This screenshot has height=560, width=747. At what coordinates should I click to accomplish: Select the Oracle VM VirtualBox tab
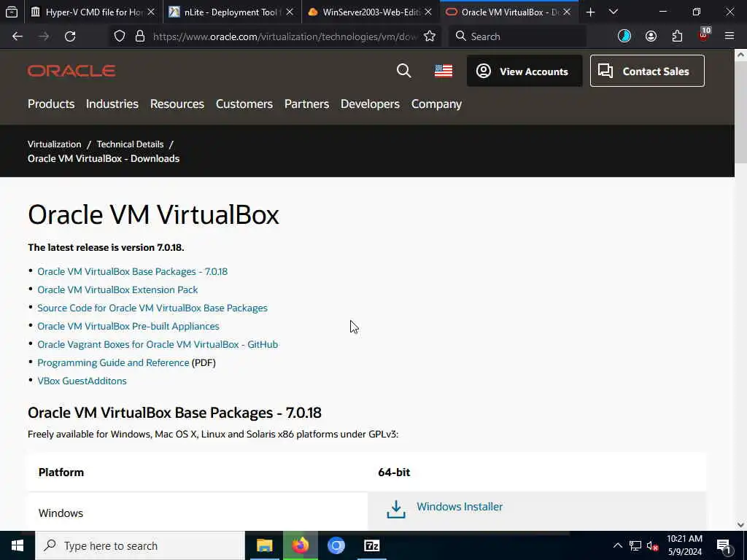tap(509, 12)
